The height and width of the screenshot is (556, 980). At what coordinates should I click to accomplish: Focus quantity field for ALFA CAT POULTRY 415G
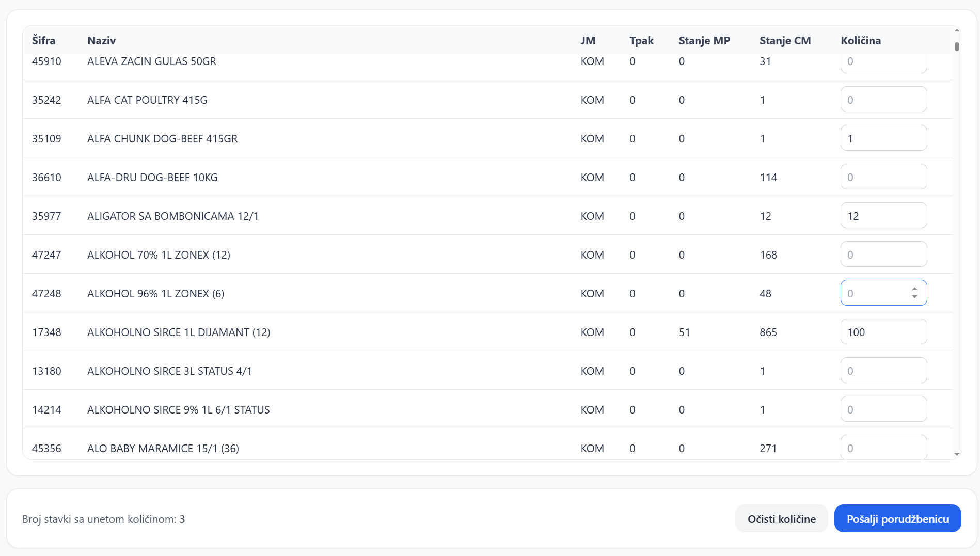[x=883, y=100]
